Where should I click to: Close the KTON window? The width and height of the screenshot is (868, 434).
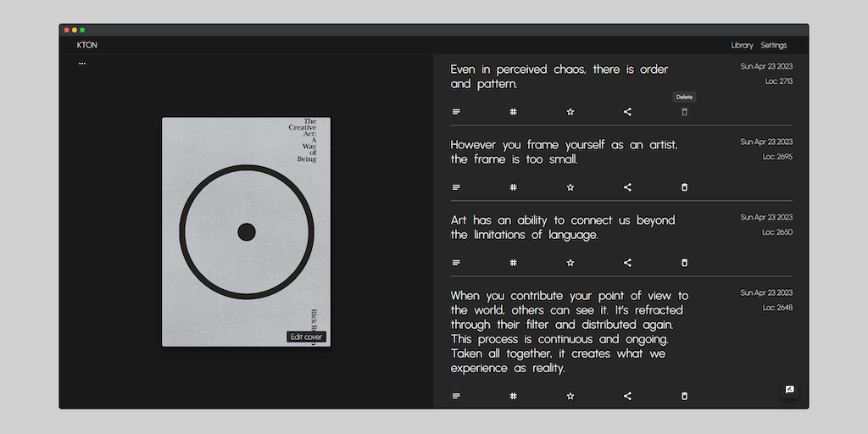tap(66, 30)
